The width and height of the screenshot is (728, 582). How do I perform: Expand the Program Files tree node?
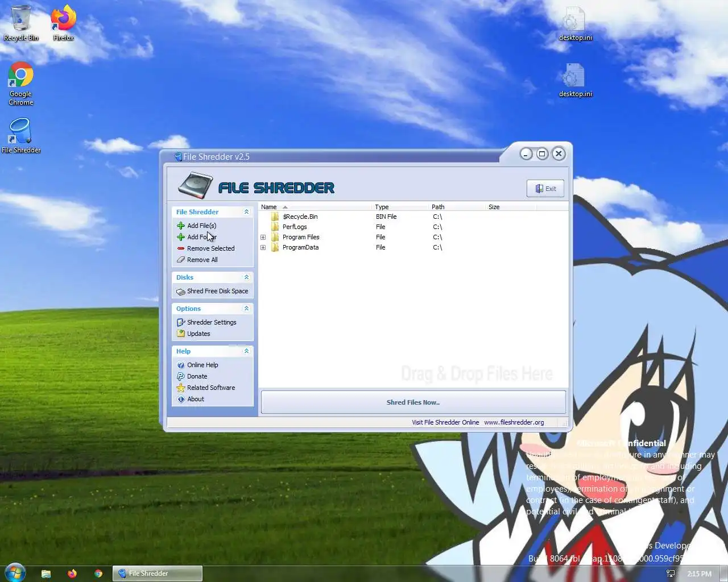(263, 237)
